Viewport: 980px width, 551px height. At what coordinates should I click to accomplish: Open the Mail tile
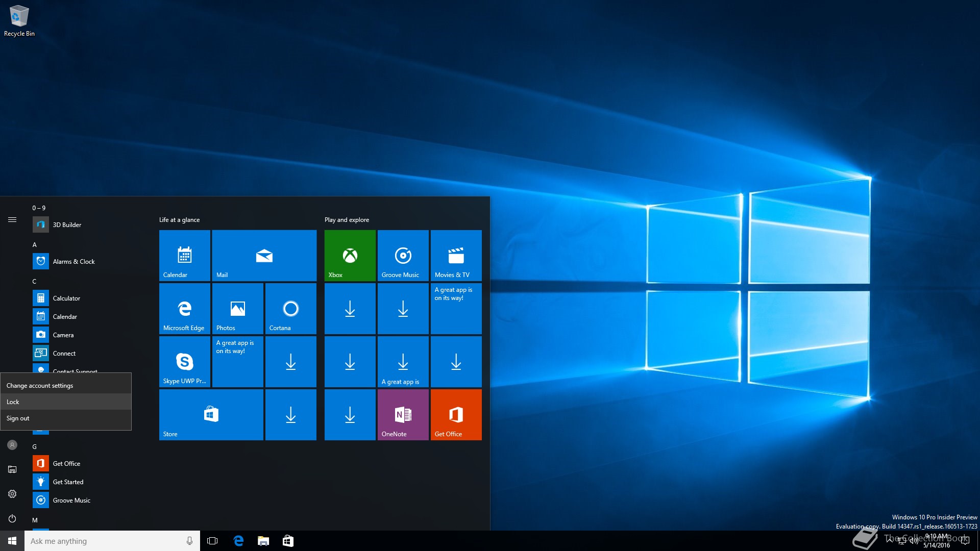pyautogui.click(x=264, y=255)
